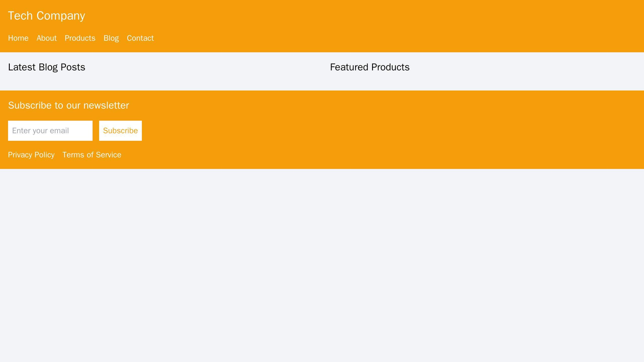Click the Latest Blog Posts heading
Viewport: 644px width, 362px height.
point(46,67)
